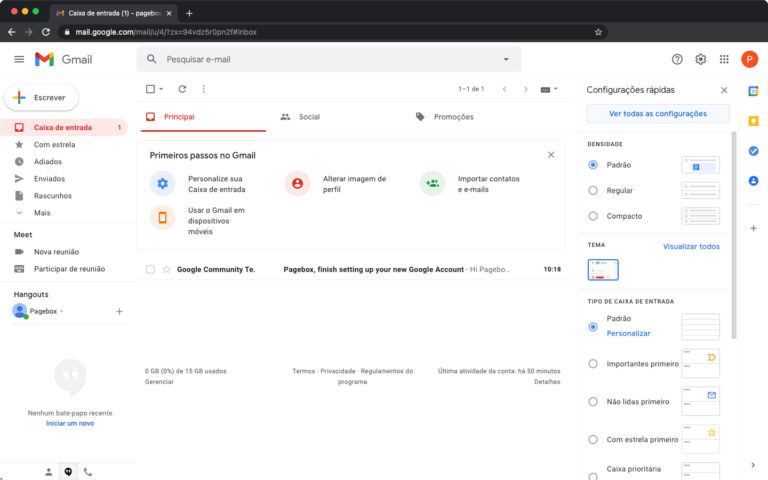Viewport: 768px width, 480px height.
Task: Refresh the inbox
Action: (182, 89)
